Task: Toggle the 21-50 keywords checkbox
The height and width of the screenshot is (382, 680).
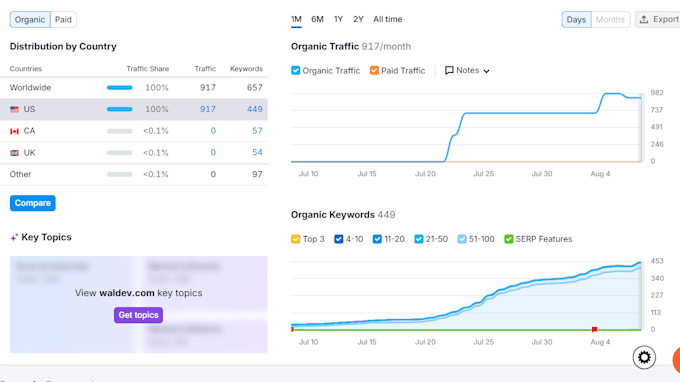Action: click(x=419, y=239)
